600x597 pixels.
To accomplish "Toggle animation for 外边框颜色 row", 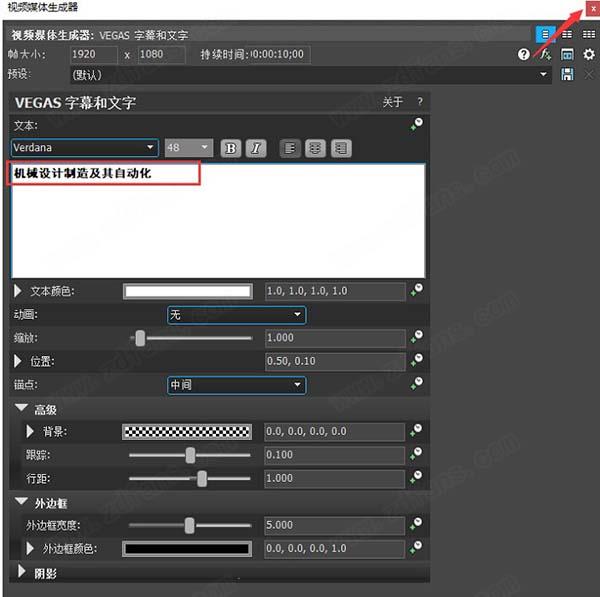I will (x=416, y=548).
